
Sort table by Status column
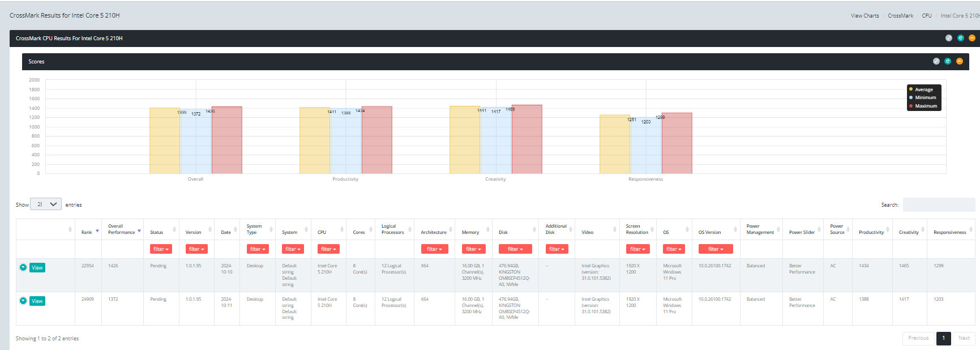point(161,229)
